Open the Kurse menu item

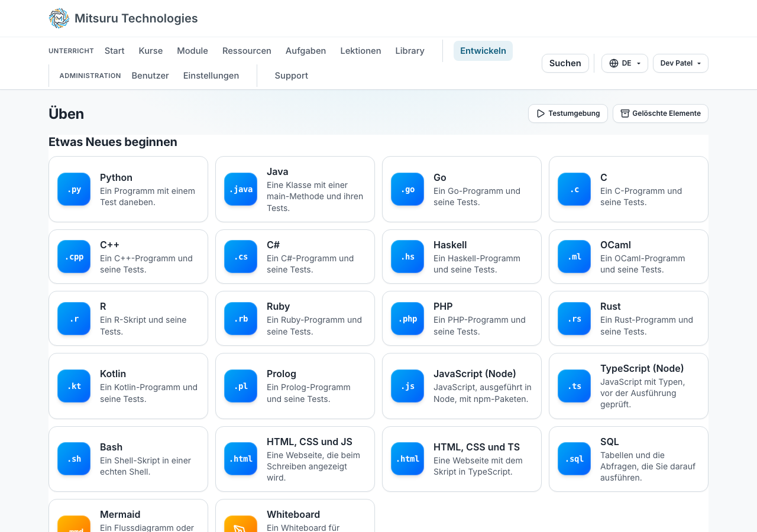(151, 51)
